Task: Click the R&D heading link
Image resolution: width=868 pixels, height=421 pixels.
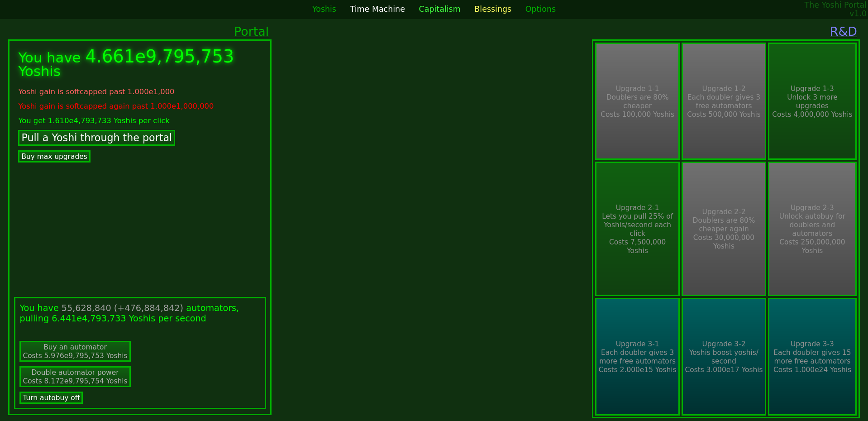Action: tap(843, 32)
